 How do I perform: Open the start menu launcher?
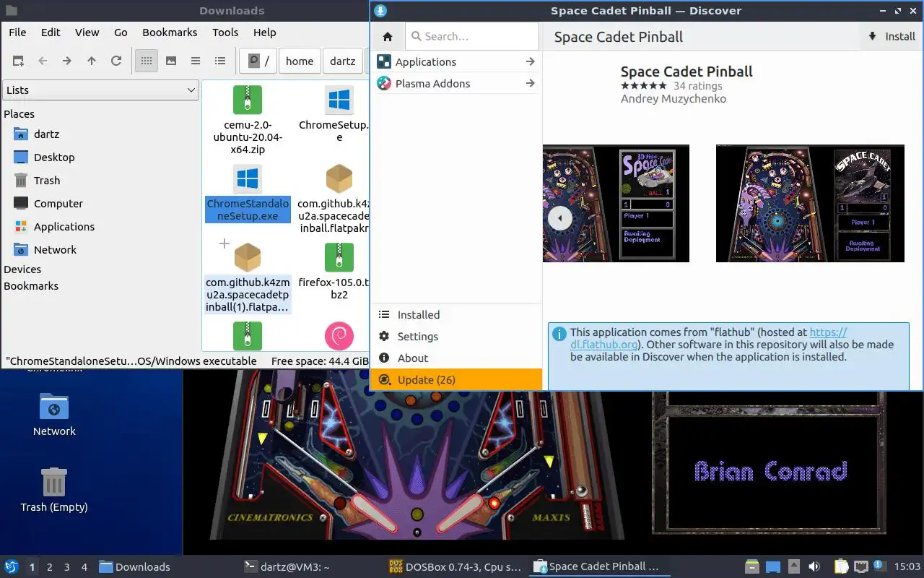coord(12,566)
